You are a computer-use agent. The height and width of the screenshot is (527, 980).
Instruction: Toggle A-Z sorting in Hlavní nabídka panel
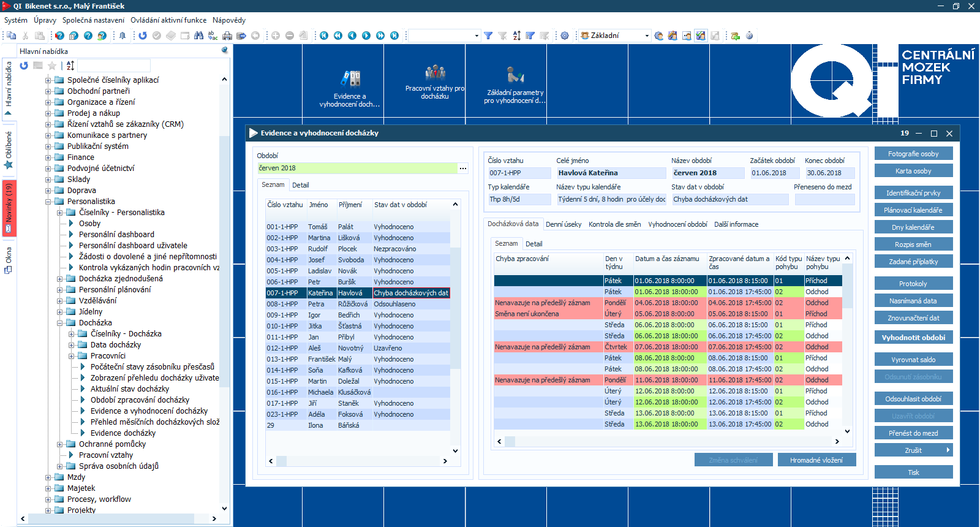point(70,66)
